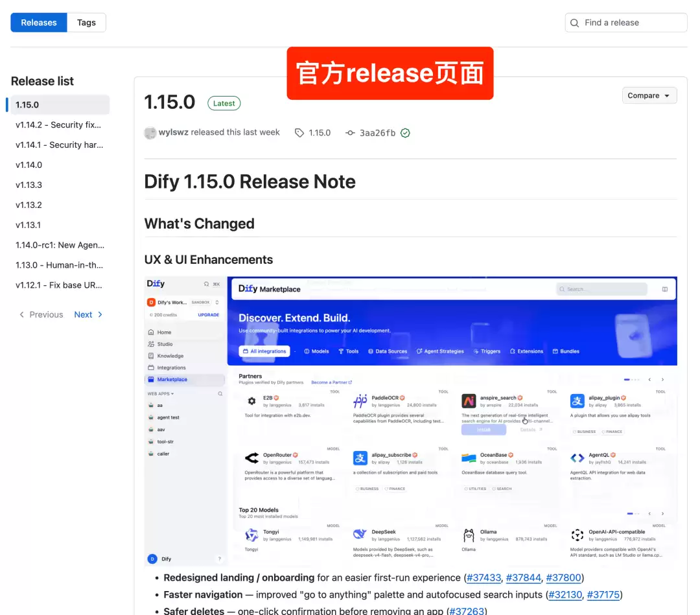Click wylswz's avatar image
Screen dimensions: 700x615
[150, 133]
